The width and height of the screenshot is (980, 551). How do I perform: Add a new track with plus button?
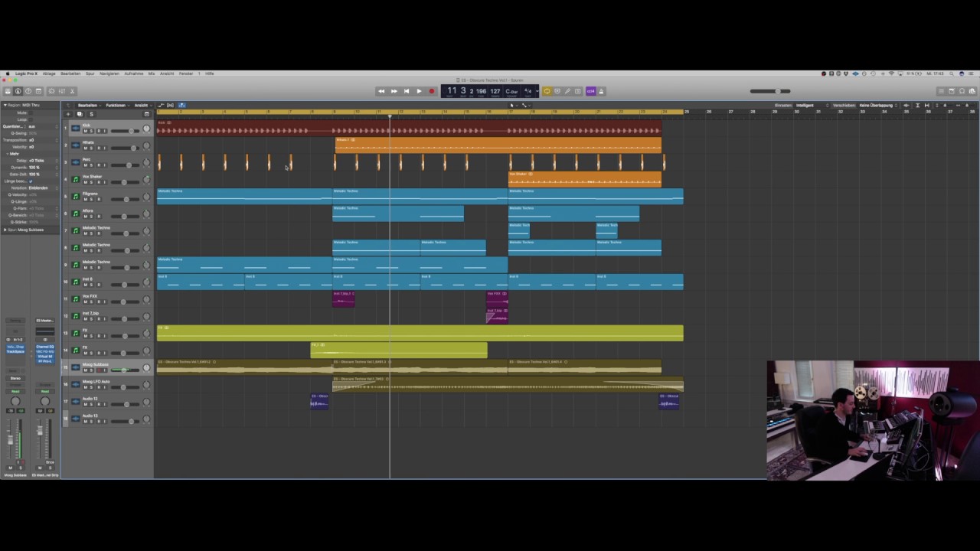[x=68, y=114]
